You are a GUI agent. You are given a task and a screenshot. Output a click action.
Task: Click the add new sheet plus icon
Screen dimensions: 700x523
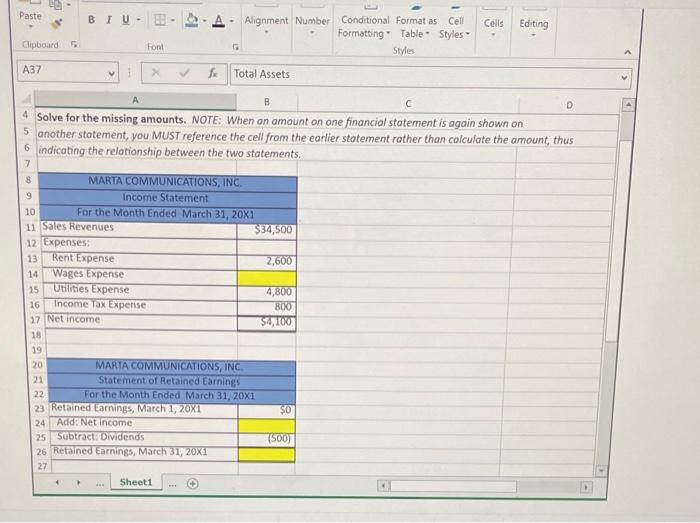[x=192, y=484]
